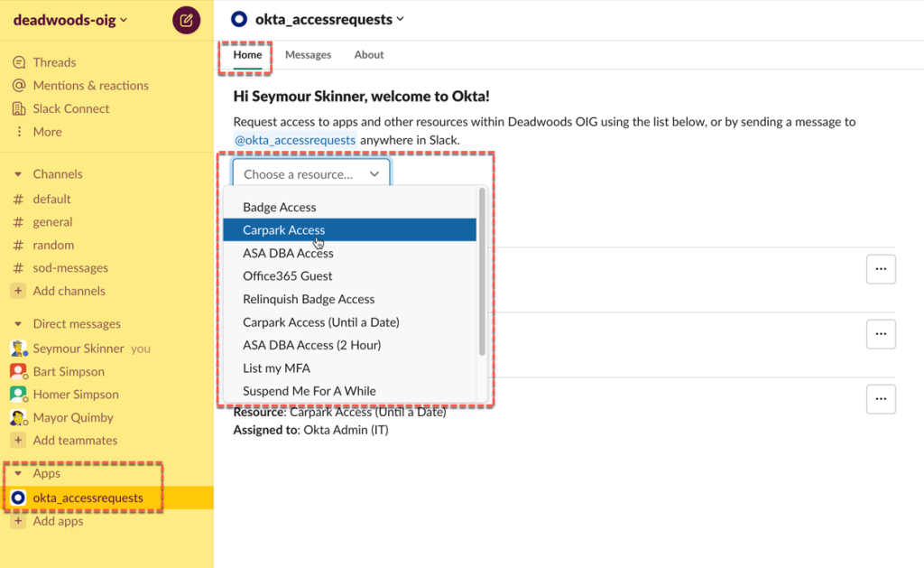
Task: Select Office365 Guest option
Action: click(349, 276)
